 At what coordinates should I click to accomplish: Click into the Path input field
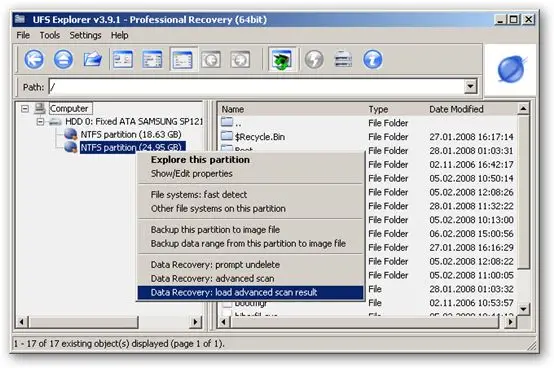pos(257,87)
